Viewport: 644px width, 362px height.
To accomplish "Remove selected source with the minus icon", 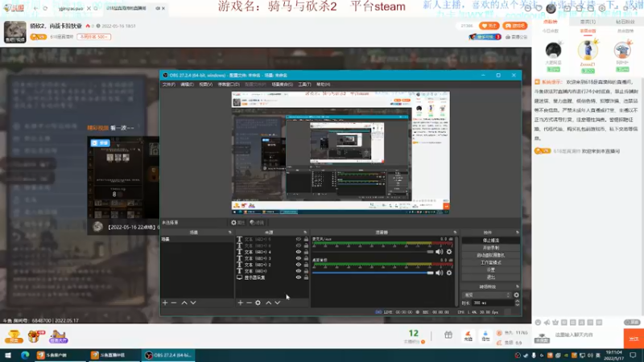I will [x=249, y=303].
